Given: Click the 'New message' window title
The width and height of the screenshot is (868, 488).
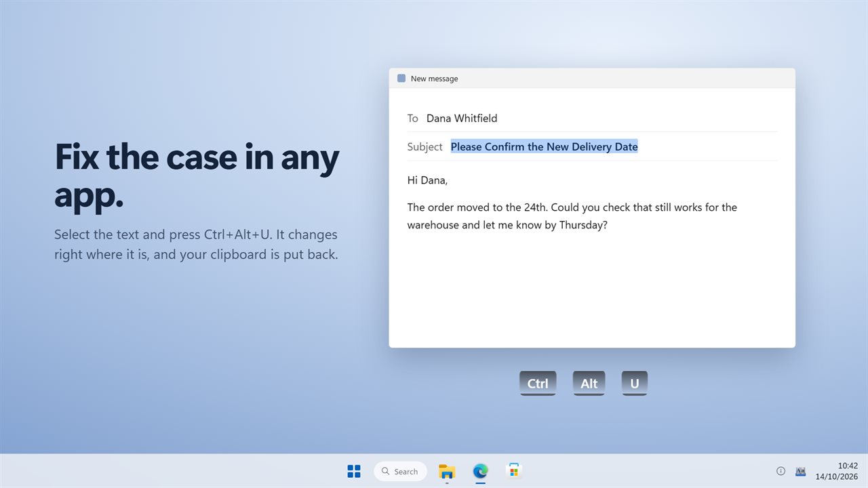Looking at the screenshot, I should pos(434,79).
